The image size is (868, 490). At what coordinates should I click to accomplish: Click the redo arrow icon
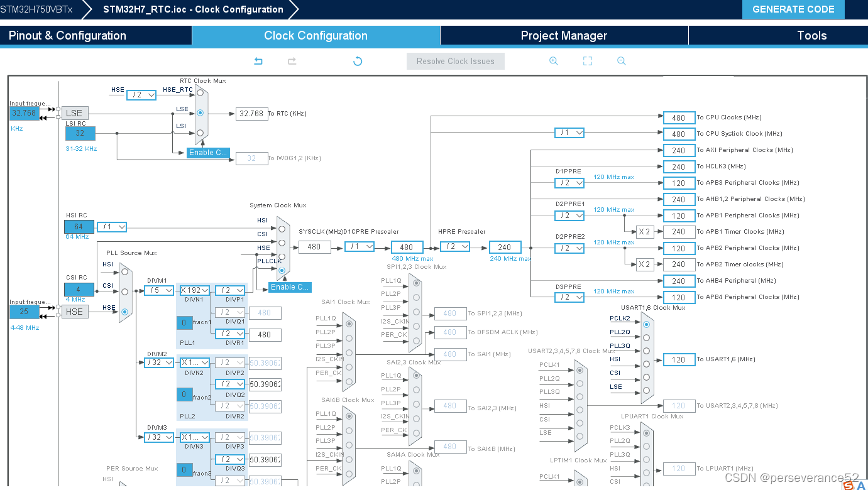pyautogui.click(x=292, y=61)
